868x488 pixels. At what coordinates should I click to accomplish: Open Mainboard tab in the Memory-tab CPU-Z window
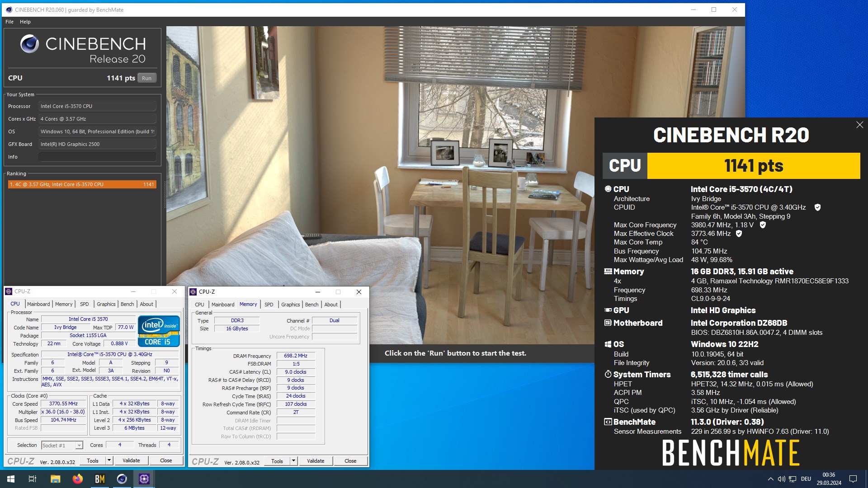click(x=223, y=305)
